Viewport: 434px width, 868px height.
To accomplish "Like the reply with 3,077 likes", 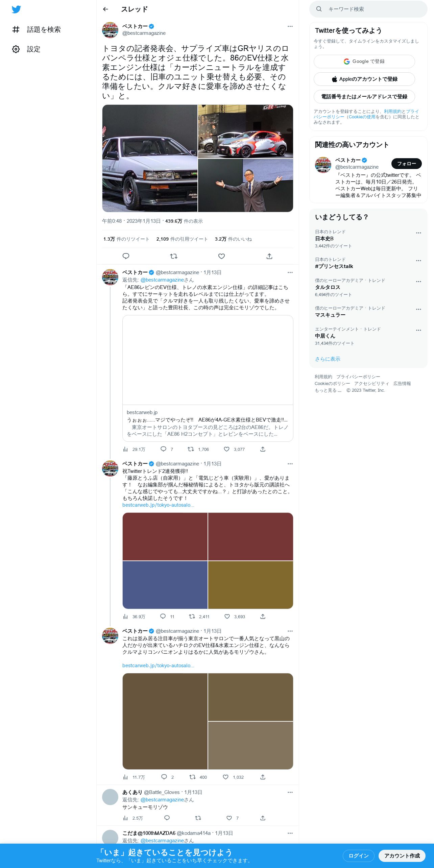I will pos(226,449).
